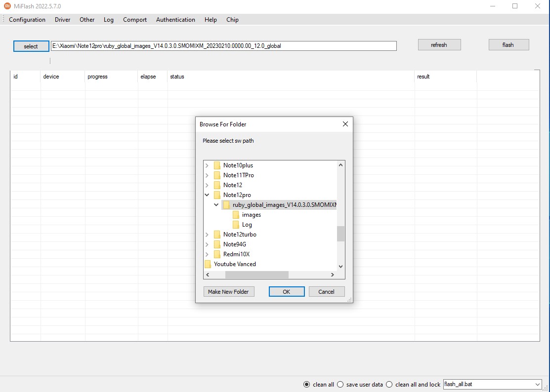Image resolution: width=550 pixels, height=392 pixels.
Task: Select the Youtube Vanced folder icon
Action: 208,264
